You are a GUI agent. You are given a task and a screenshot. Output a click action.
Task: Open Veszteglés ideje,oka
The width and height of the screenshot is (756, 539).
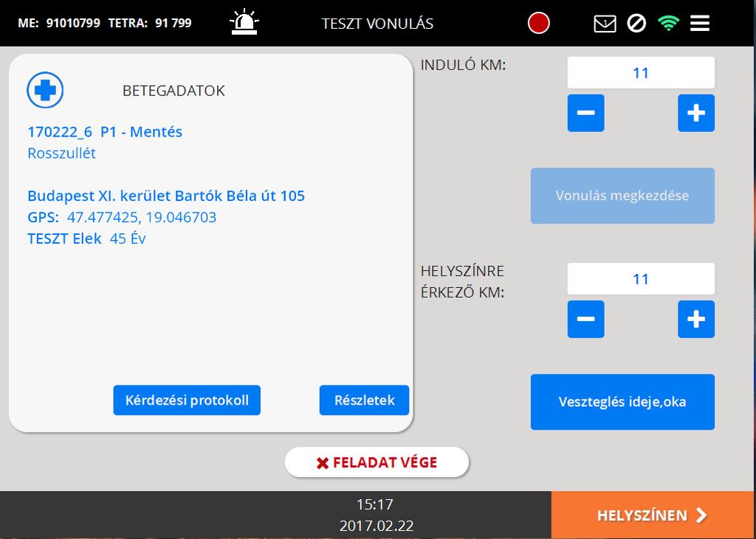click(622, 402)
